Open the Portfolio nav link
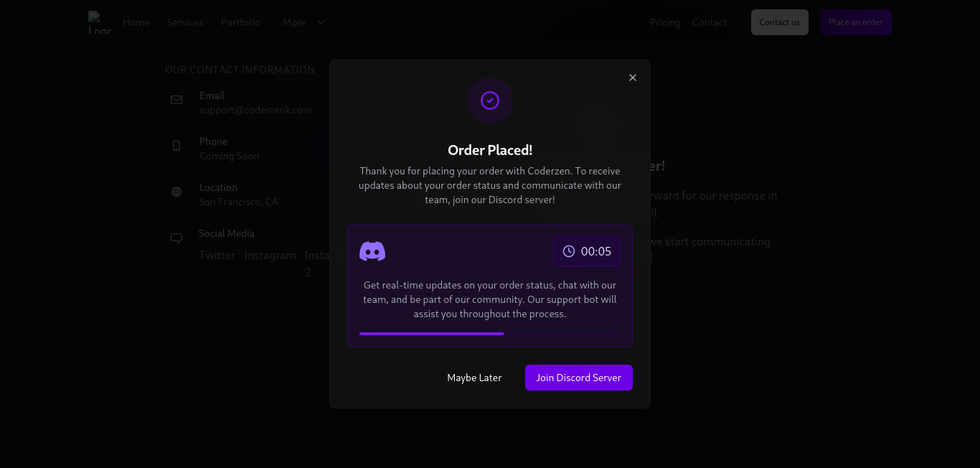The width and height of the screenshot is (980, 468). pos(240,22)
